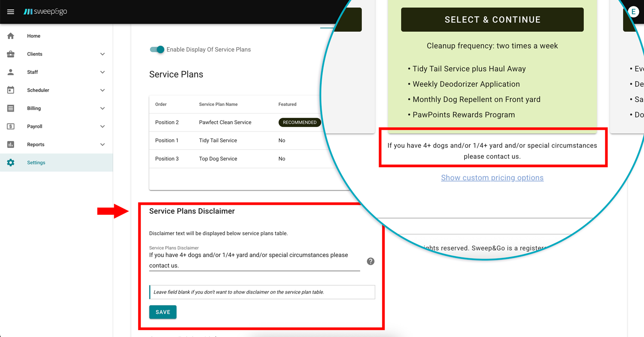Click the RECOMMENDED badge on Pawfect Clean Service
Screen dimensions: 644x337
299,122
